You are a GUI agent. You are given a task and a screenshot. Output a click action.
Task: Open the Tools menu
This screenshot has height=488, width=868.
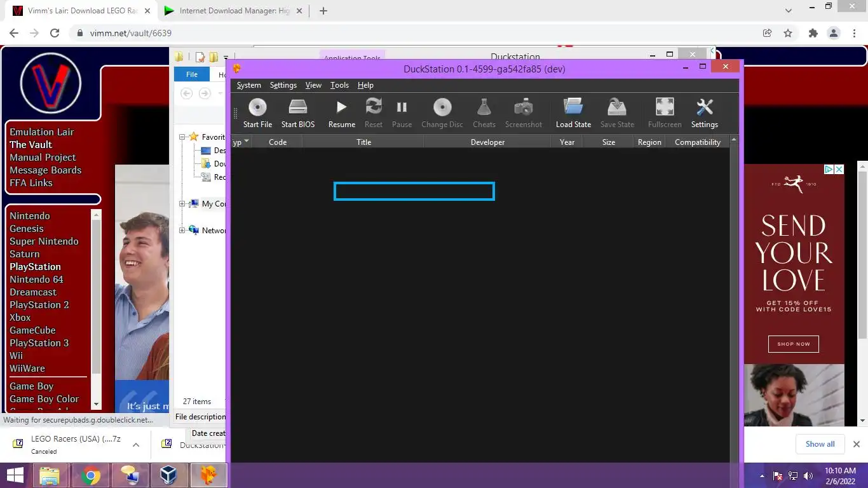click(339, 85)
